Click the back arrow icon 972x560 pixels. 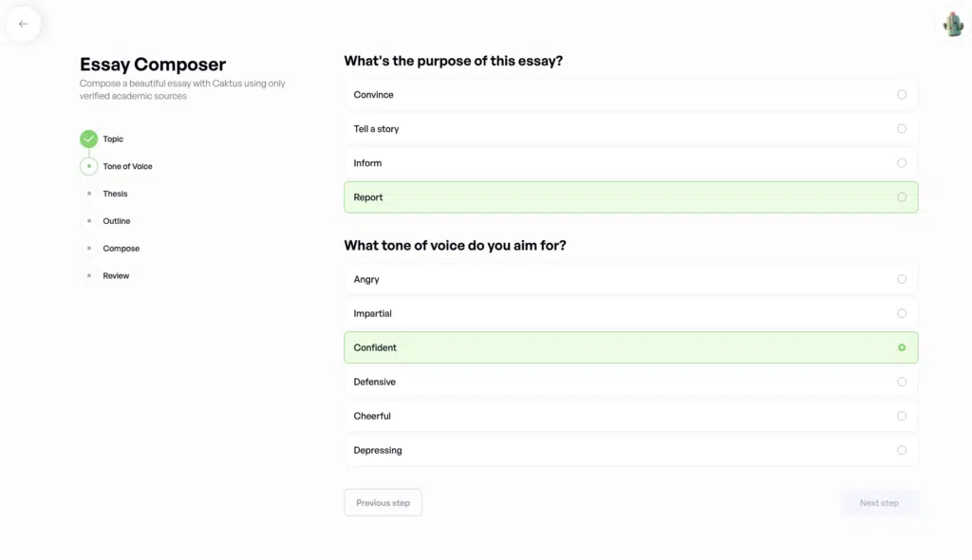23,25
